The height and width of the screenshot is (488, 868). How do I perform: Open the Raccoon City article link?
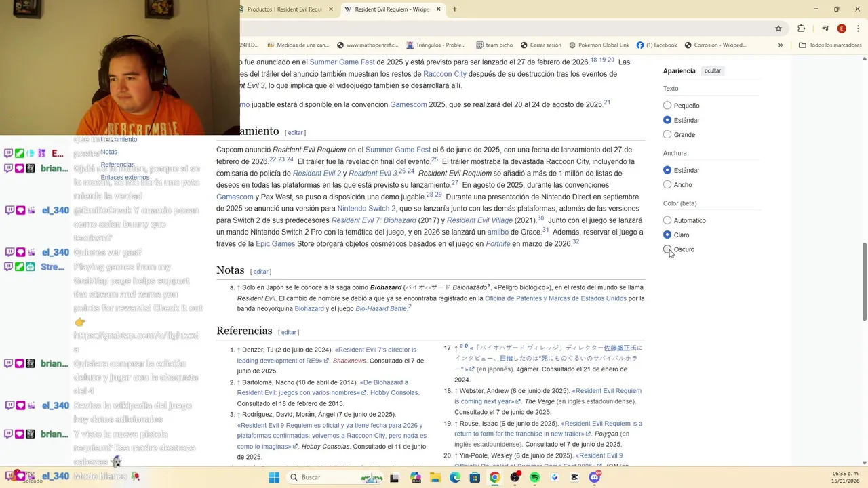pyautogui.click(x=445, y=74)
